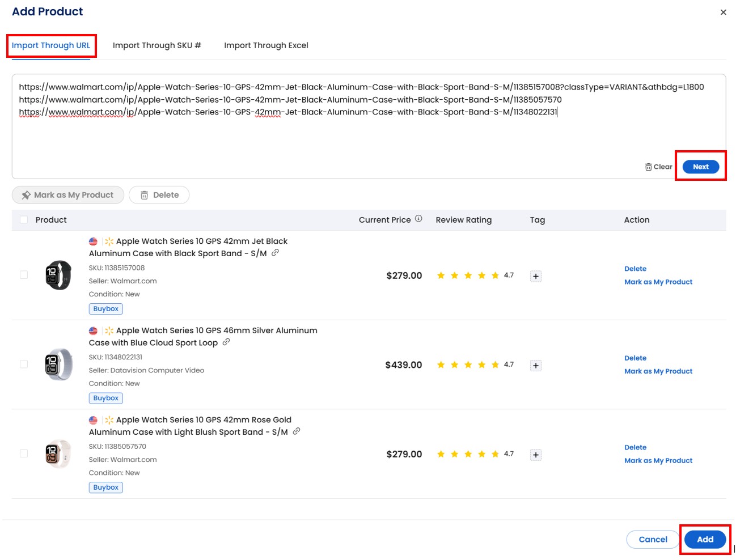Click the Tag column header

tap(538, 220)
